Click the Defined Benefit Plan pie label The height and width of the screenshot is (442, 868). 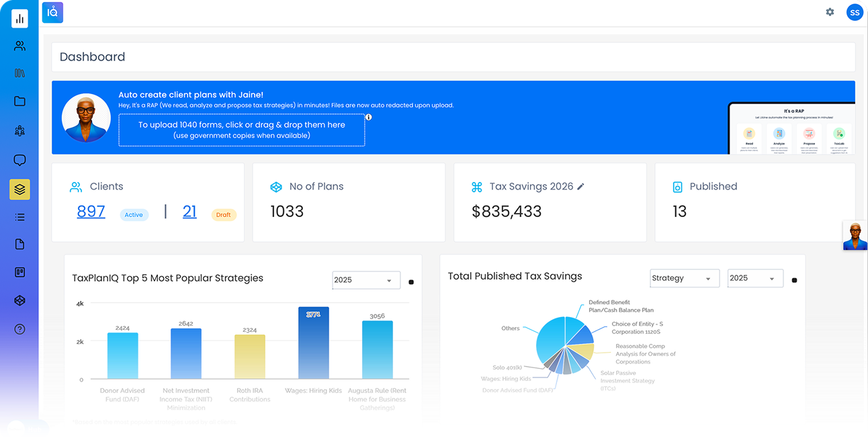pyautogui.click(x=621, y=306)
